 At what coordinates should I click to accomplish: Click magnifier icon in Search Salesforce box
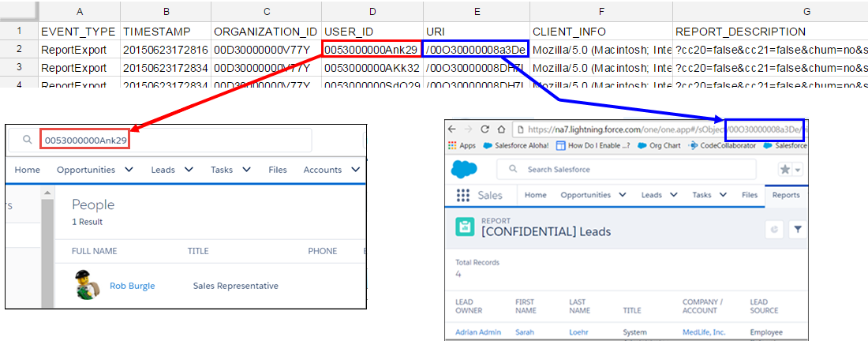(513, 169)
